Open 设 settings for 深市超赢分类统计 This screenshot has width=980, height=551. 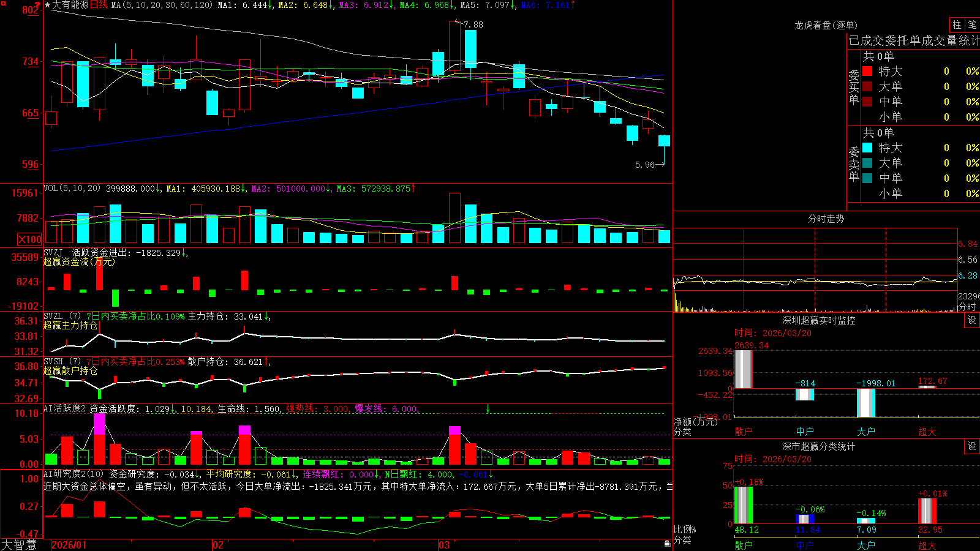(x=972, y=446)
